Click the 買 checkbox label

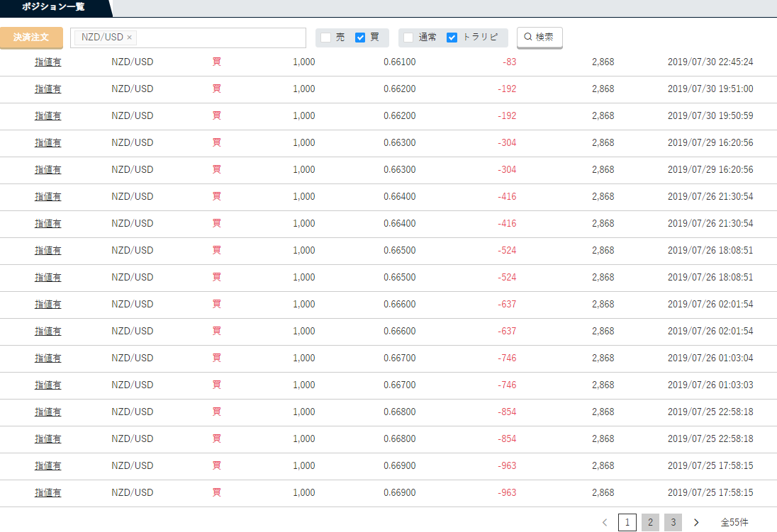coord(374,38)
